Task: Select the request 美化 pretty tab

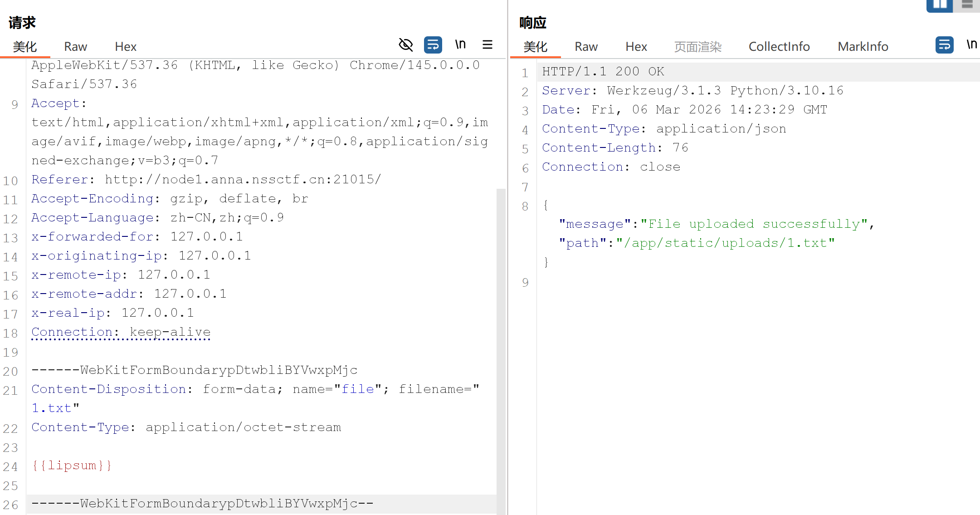Action: tap(25, 47)
